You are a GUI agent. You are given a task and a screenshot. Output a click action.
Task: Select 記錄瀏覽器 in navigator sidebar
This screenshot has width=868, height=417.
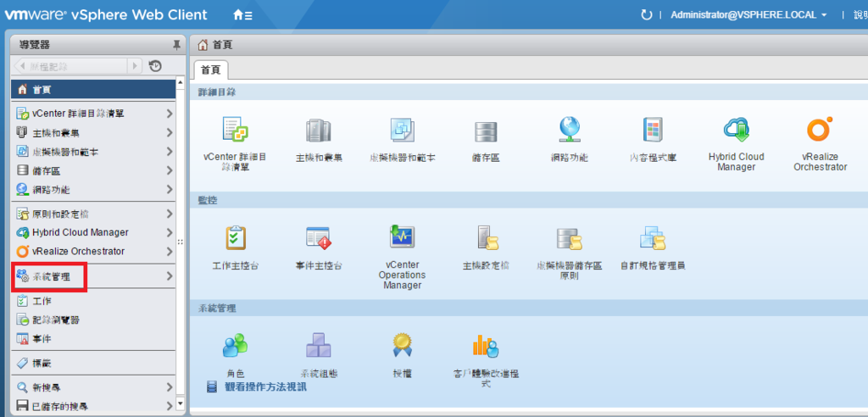pyautogui.click(x=93, y=320)
